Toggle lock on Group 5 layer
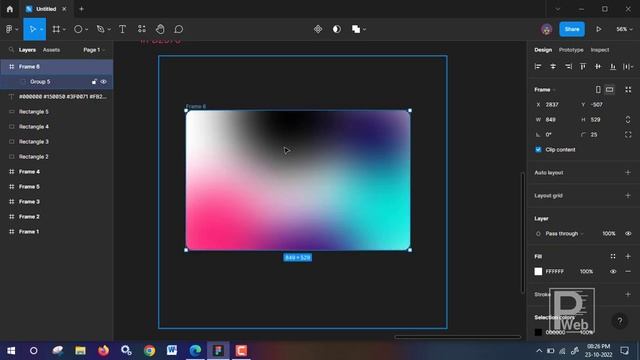 pos(94,82)
